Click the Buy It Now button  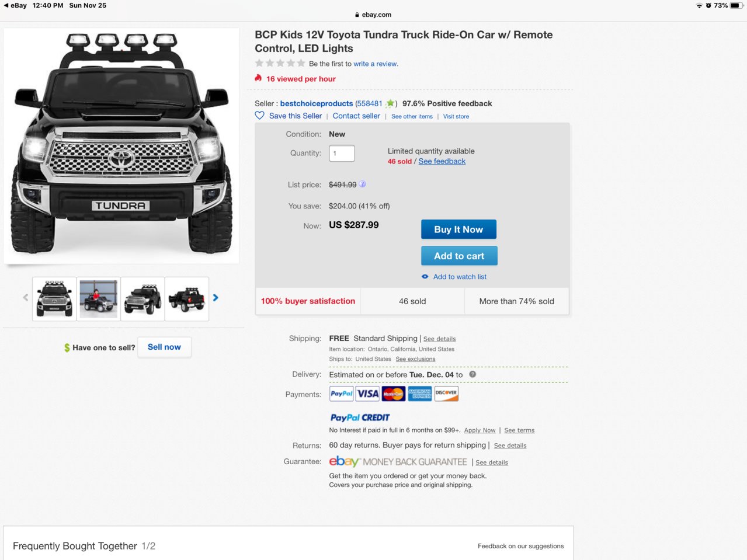click(458, 229)
